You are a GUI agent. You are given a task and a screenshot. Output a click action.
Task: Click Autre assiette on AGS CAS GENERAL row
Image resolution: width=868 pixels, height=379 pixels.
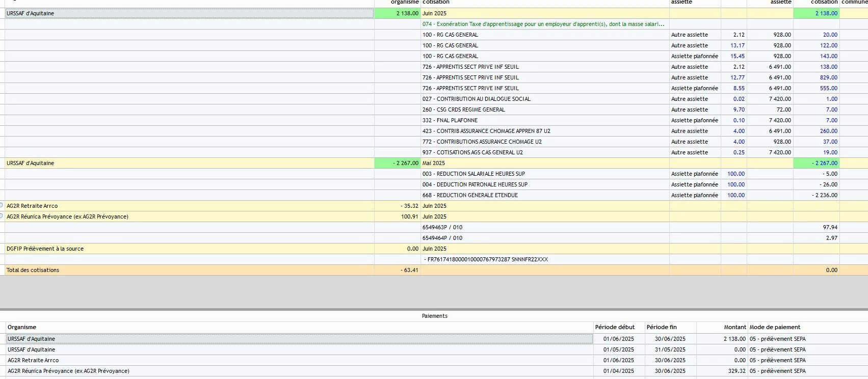(x=690, y=152)
